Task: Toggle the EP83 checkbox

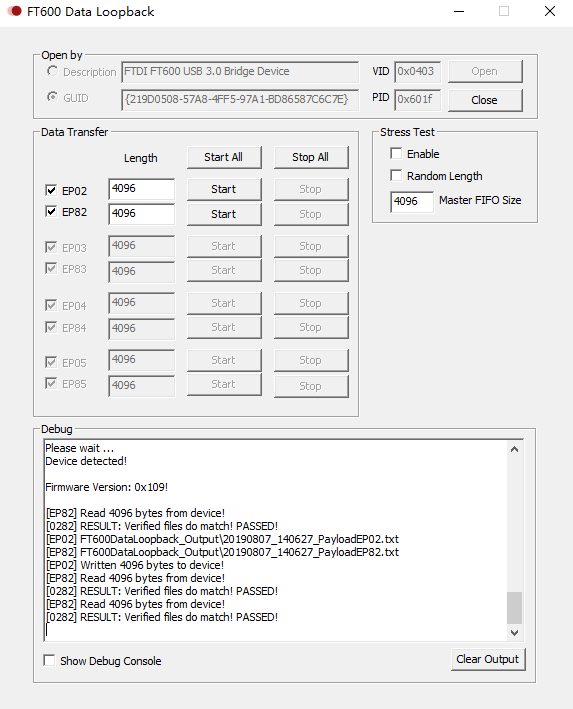Action: point(51,269)
